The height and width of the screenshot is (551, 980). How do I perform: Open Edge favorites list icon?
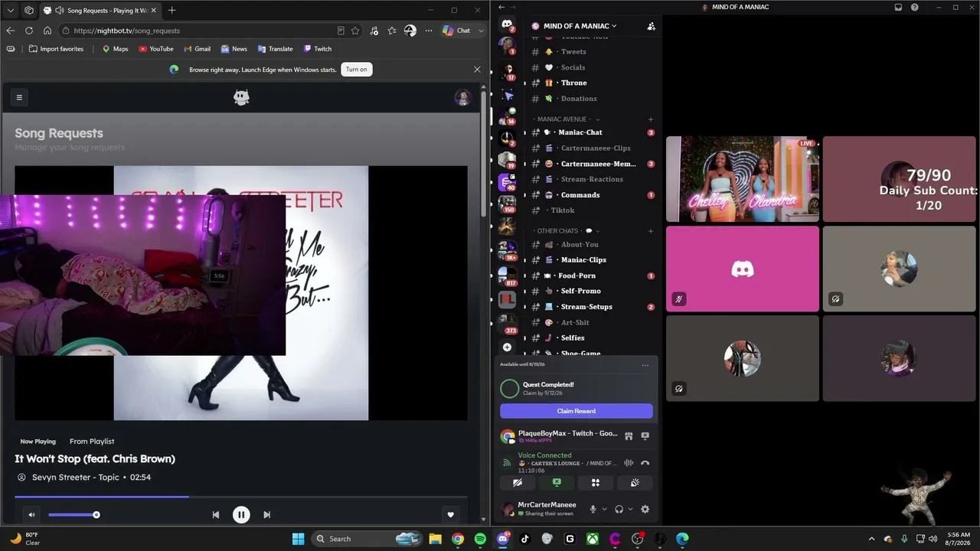(392, 31)
